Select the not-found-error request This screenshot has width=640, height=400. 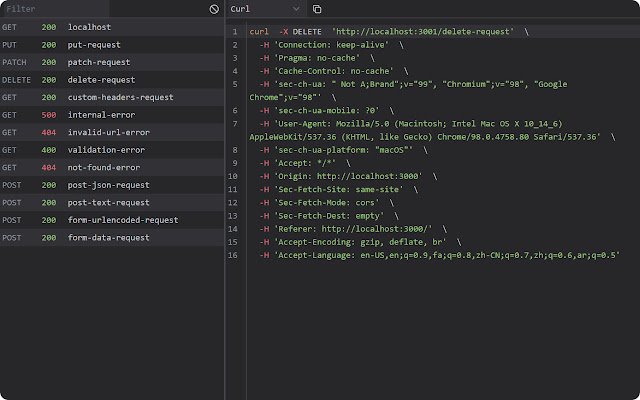(112, 167)
